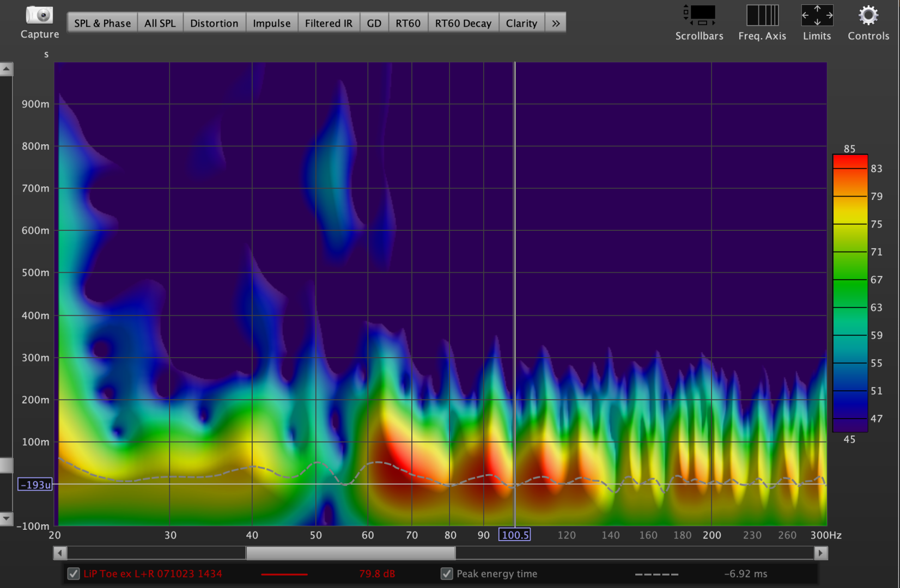Open the RT60 Decay tab

tap(463, 23)
